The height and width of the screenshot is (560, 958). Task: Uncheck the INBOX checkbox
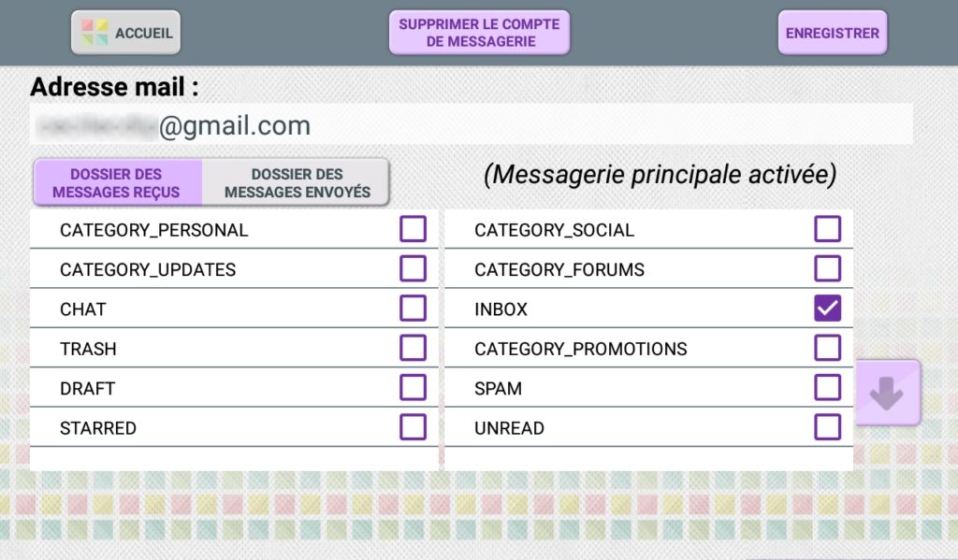[827, 309]
